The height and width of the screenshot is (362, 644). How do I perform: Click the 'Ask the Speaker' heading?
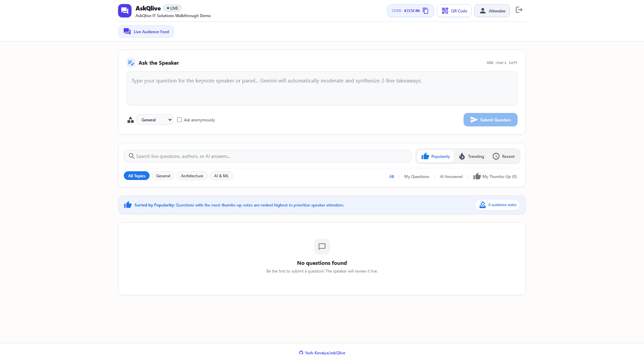pyautogui.click(x=159, y=63)
